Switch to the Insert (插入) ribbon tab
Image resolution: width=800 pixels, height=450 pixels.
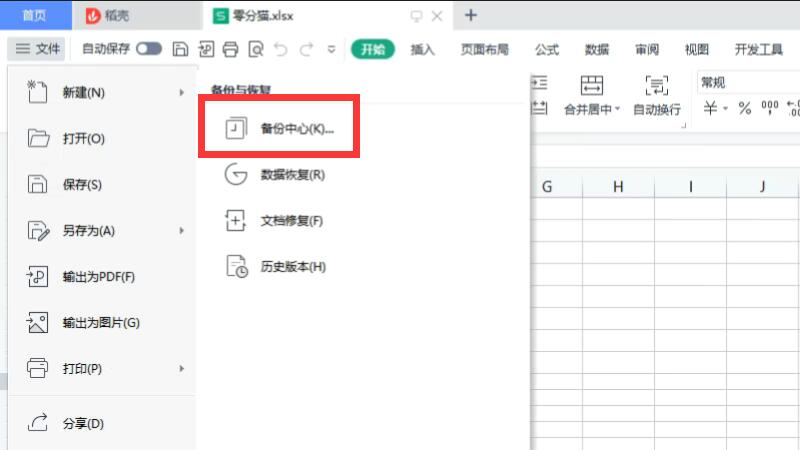[x=423, y=49]
